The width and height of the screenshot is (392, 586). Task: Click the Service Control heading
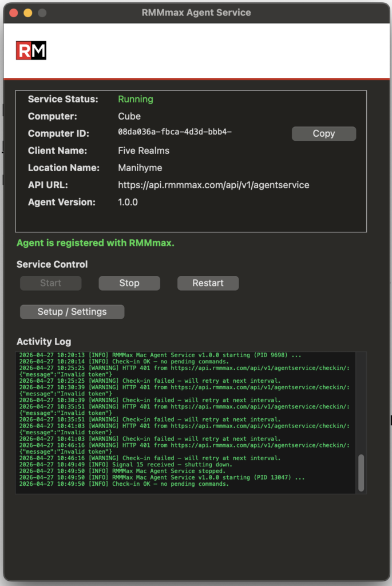click(52, 264)
